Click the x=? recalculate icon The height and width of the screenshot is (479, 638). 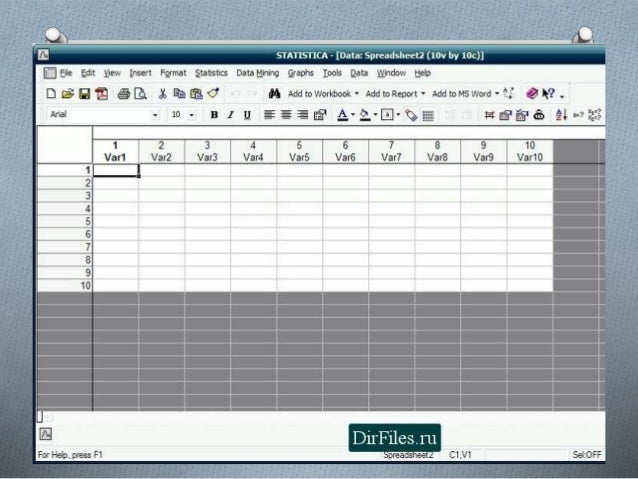(x=578, y=115)
